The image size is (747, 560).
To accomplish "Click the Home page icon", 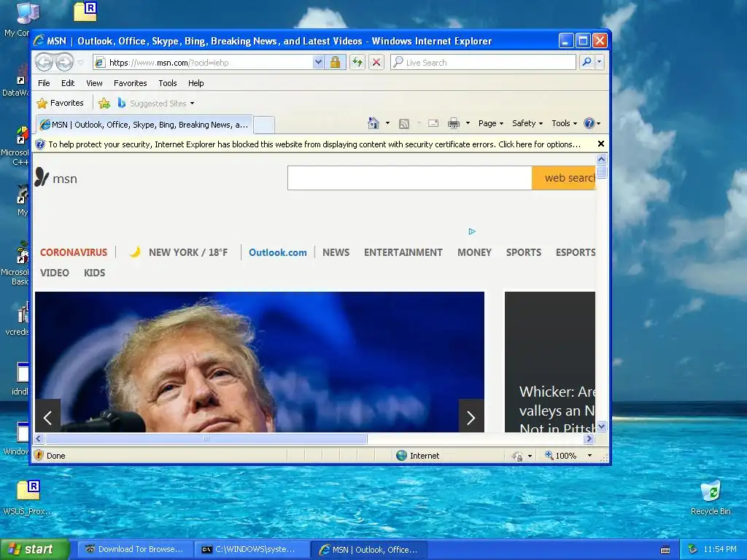I will click(x=373, y=123).
